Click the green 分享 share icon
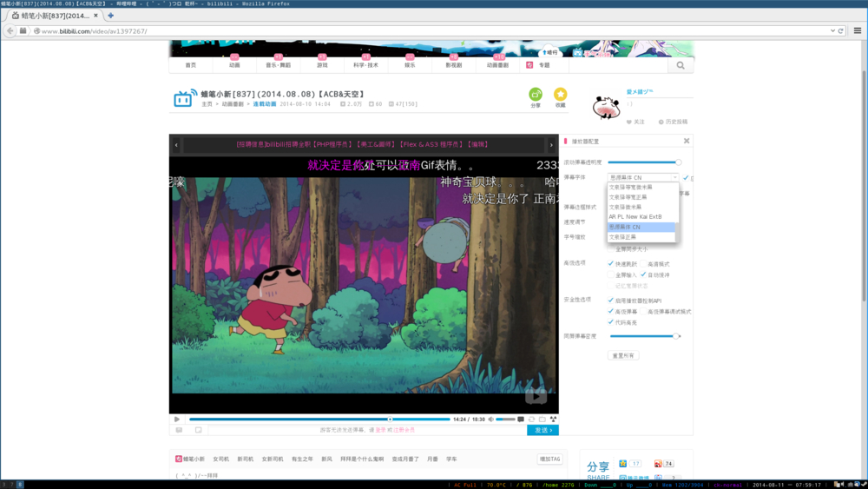 536,94
